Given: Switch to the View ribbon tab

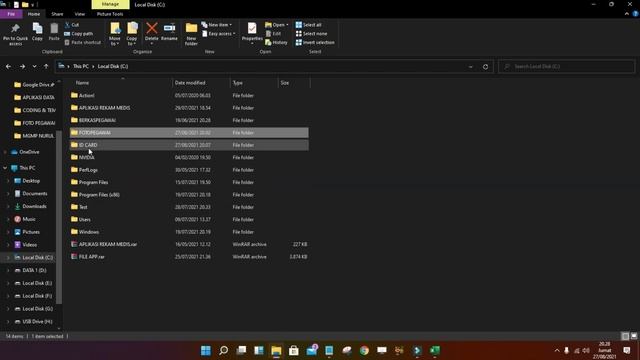Looking at the screenshot, I should point(80,14).
